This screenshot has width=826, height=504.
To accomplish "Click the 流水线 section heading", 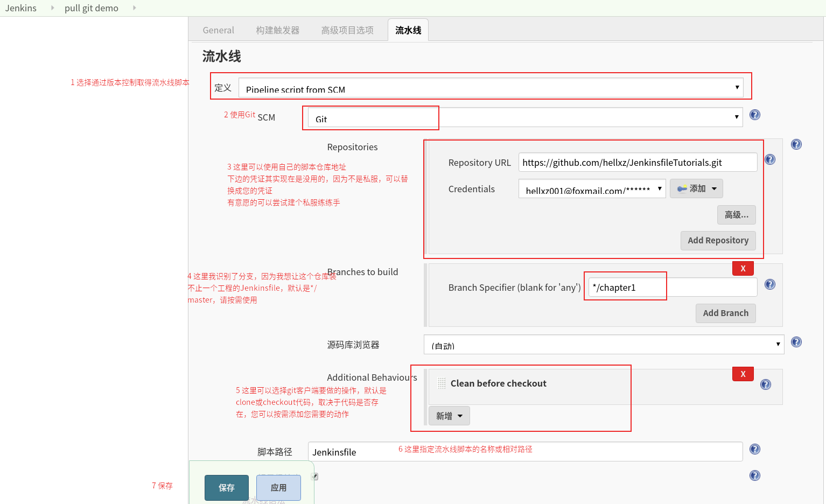I will [x=222, y=57].
